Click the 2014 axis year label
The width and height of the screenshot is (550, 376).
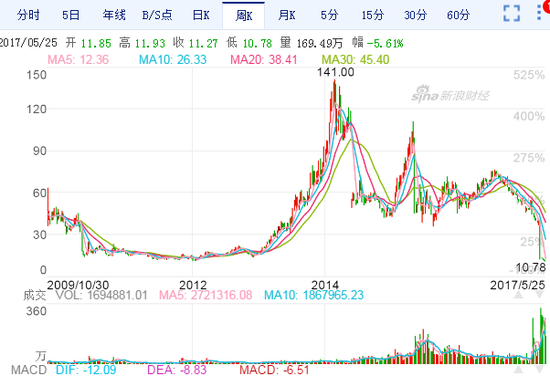pyautogui.click(x=325, y=285)
